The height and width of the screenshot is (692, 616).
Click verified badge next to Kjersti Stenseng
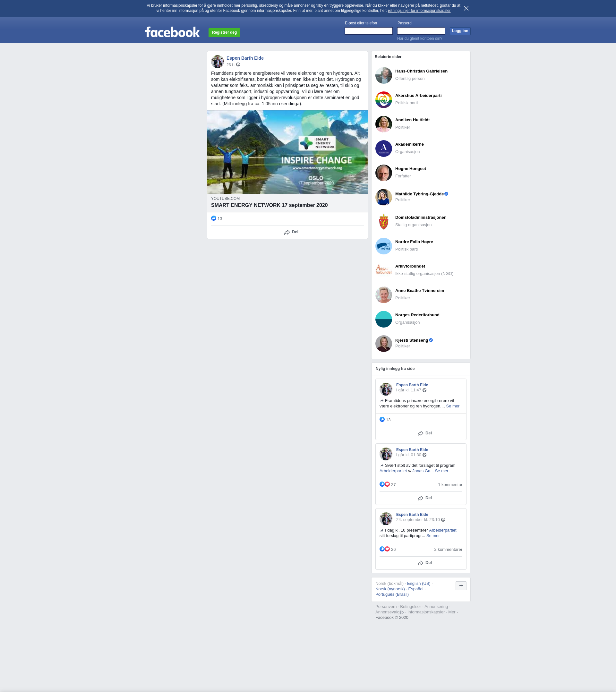coord(431,340)
